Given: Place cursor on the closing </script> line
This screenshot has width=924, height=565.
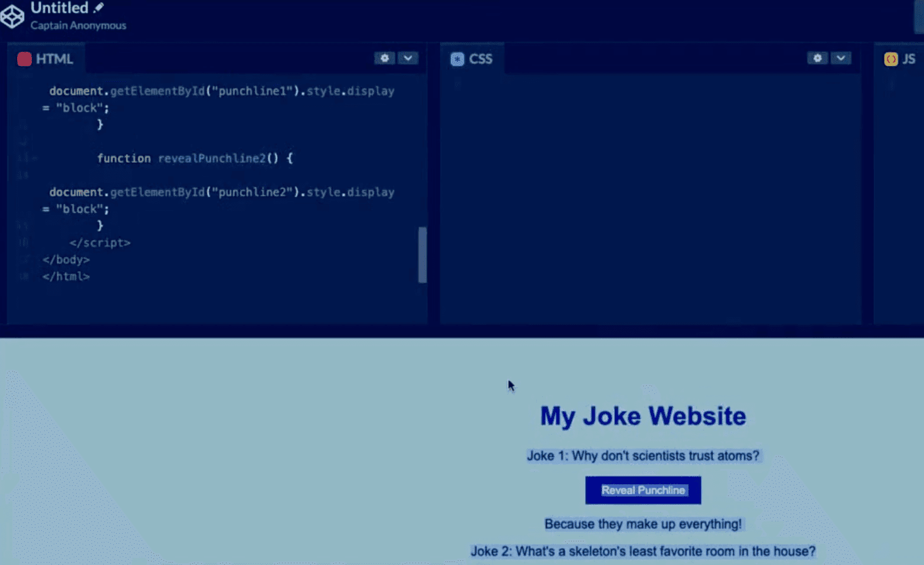Looking at the screenshot, I should tap(100, 242).
